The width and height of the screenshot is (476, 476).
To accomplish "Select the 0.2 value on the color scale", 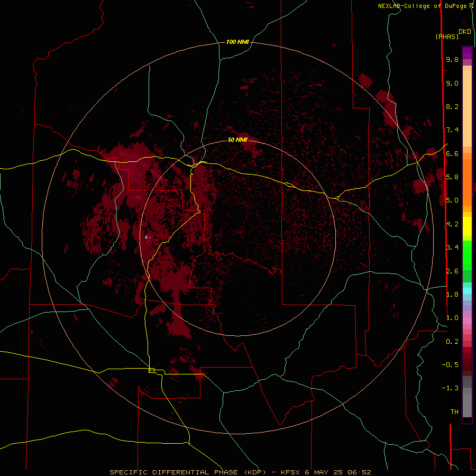I will coord(452,342).
